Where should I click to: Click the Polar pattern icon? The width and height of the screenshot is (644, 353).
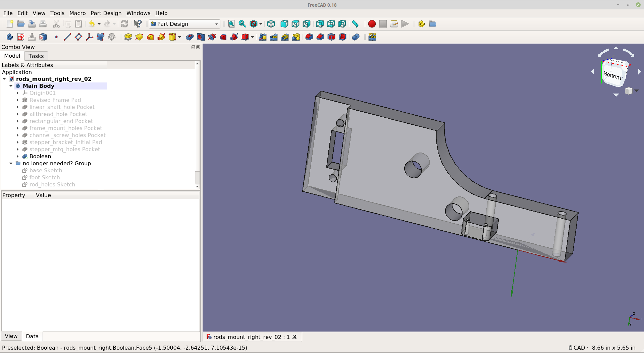tap(285, 37)
